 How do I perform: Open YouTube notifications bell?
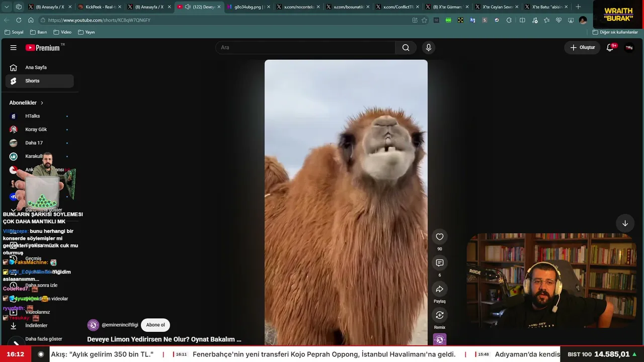(610, 48)
